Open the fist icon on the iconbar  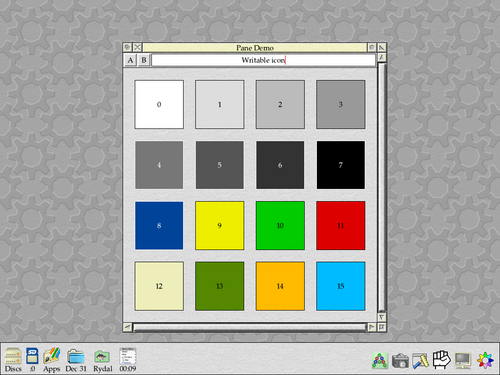[x=442, y=360]
